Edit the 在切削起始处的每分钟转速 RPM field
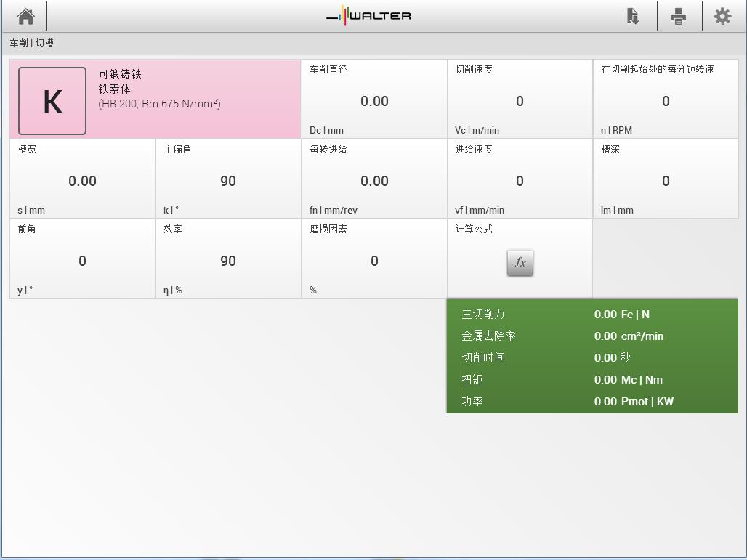The width and height of the screenshot is (747, 560). [666, 99]
